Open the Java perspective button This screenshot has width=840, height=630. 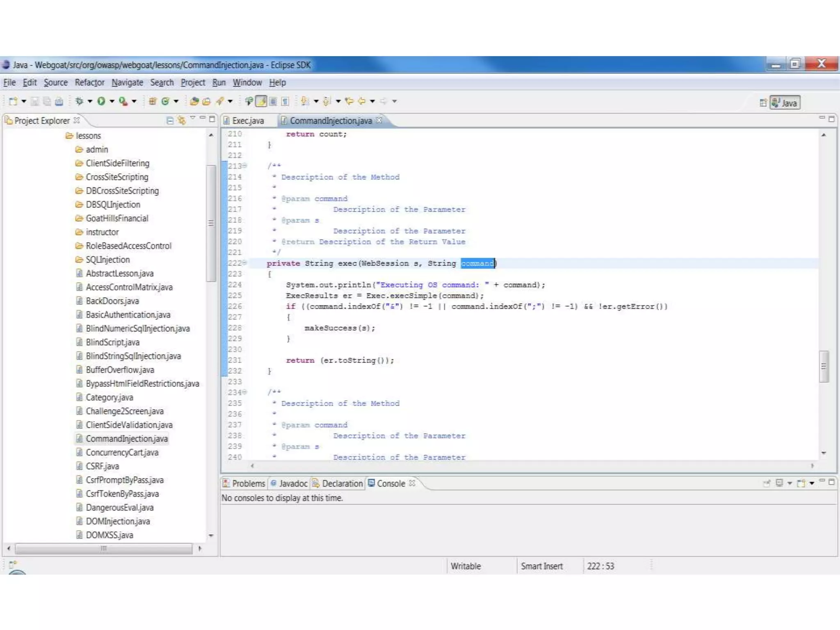pyautogui.click(x=785, y=103)
